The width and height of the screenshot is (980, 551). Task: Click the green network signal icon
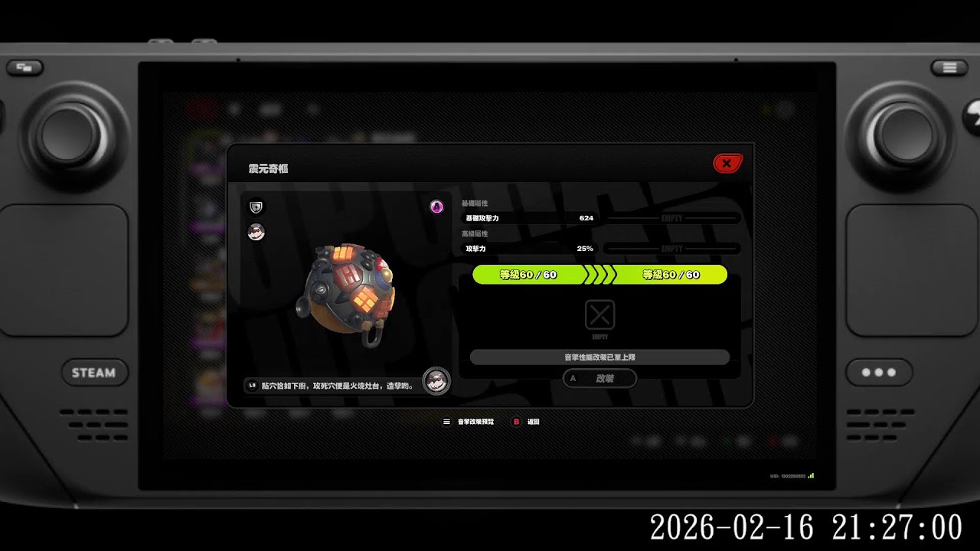coord(812,475)
